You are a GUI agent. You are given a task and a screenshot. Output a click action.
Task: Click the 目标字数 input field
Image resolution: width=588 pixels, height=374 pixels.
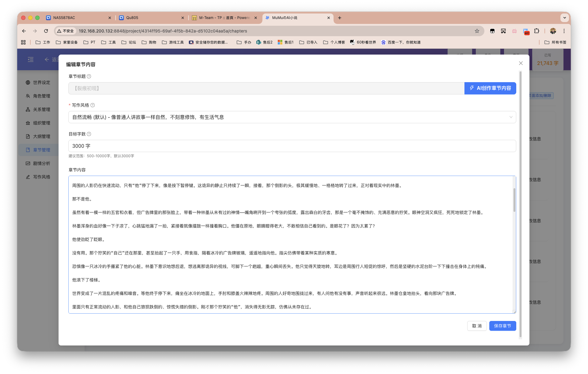[x=292, y=146]
